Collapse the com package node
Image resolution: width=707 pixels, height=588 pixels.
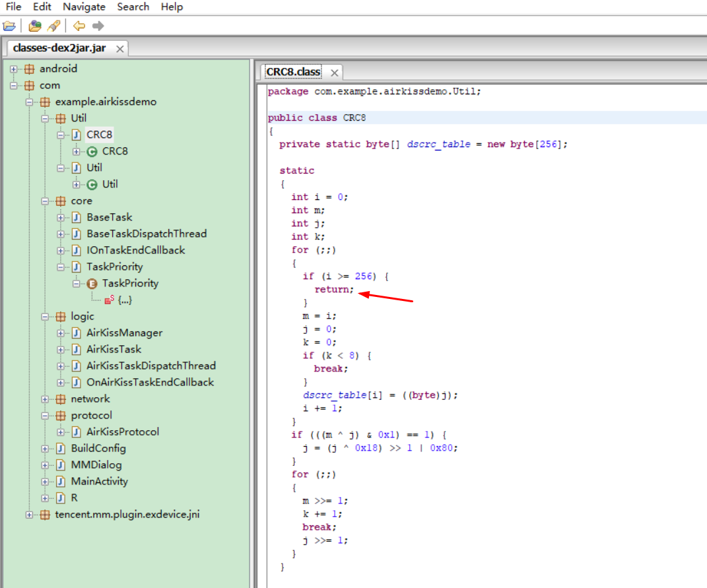pyautogui.click(x=13, y=86)
